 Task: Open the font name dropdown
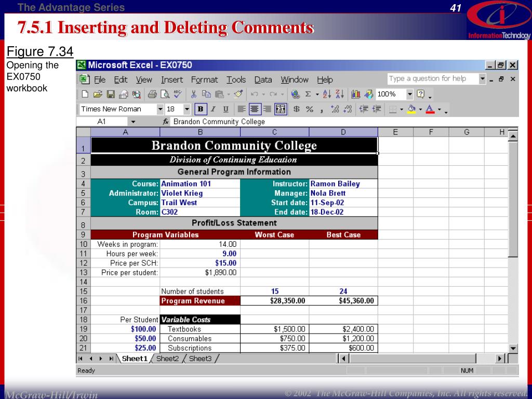click(160, 109)
